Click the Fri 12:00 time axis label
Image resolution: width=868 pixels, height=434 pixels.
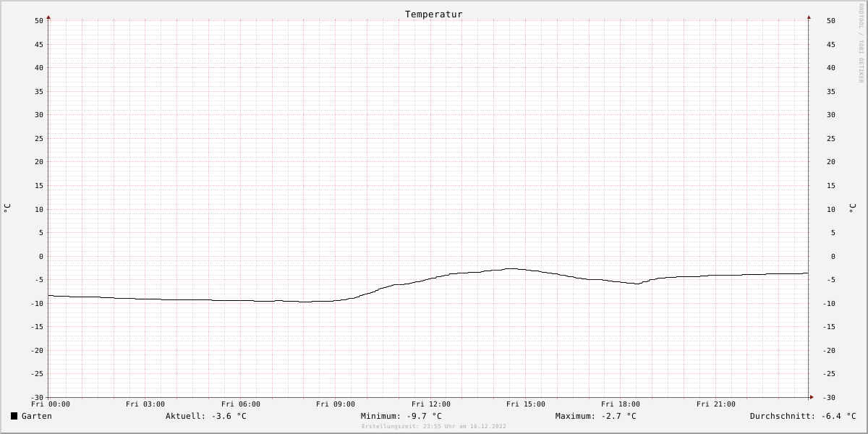[431, 404]
